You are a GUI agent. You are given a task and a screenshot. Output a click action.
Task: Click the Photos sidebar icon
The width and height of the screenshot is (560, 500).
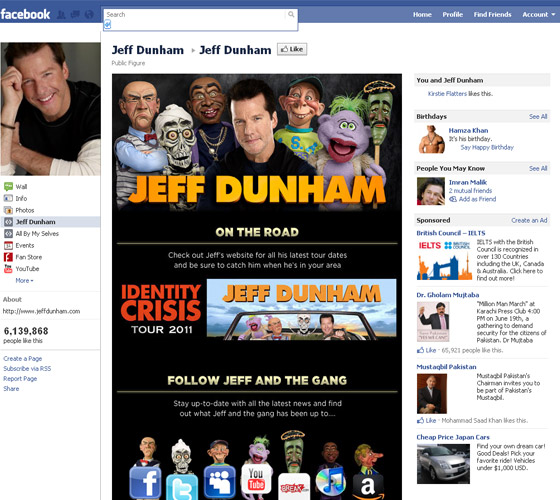pyautogui.click(x=8, y=210)
